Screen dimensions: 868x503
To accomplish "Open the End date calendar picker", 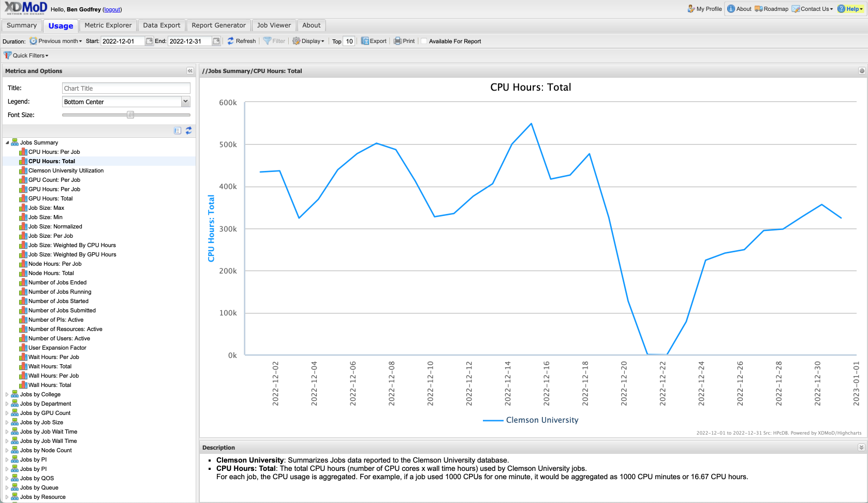I will (x=216, y=41).
